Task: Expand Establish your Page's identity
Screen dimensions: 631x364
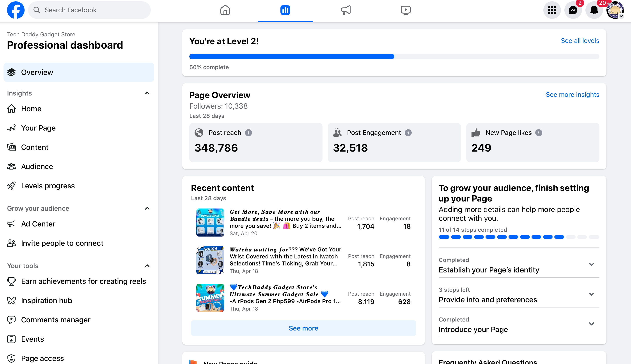Action: 591,265
